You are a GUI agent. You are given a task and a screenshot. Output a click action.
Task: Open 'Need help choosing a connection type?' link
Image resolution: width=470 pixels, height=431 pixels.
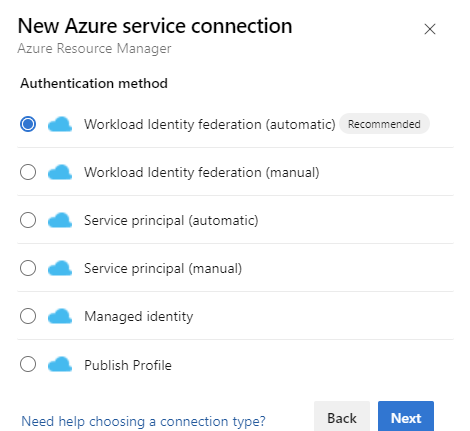[x=143, y=421]
